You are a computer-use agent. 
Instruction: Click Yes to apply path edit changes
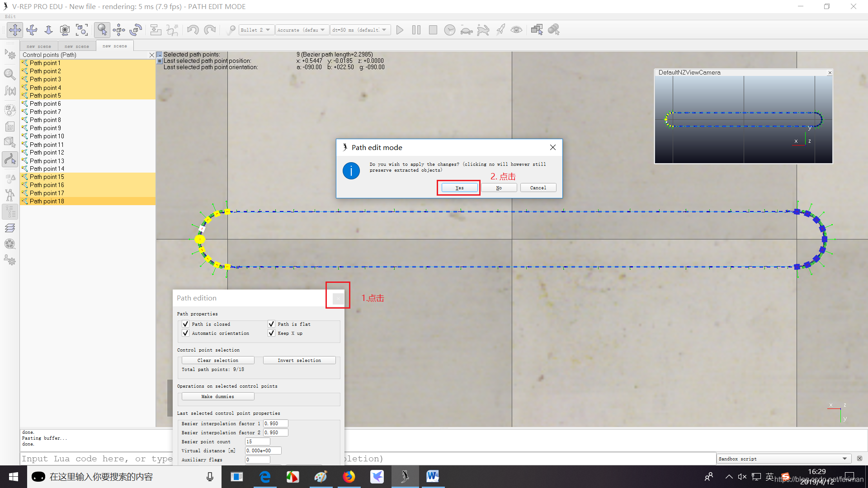459,187
